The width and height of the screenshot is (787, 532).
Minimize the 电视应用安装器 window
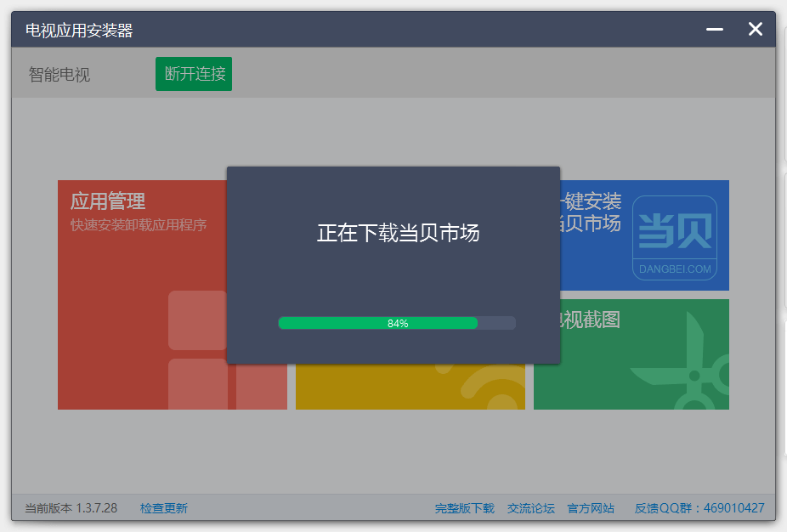pyautogui.click(x=715, y=29)
